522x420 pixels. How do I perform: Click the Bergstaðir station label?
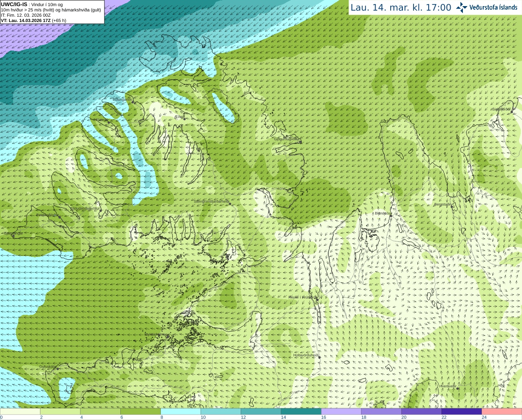[x=443, y=205]
